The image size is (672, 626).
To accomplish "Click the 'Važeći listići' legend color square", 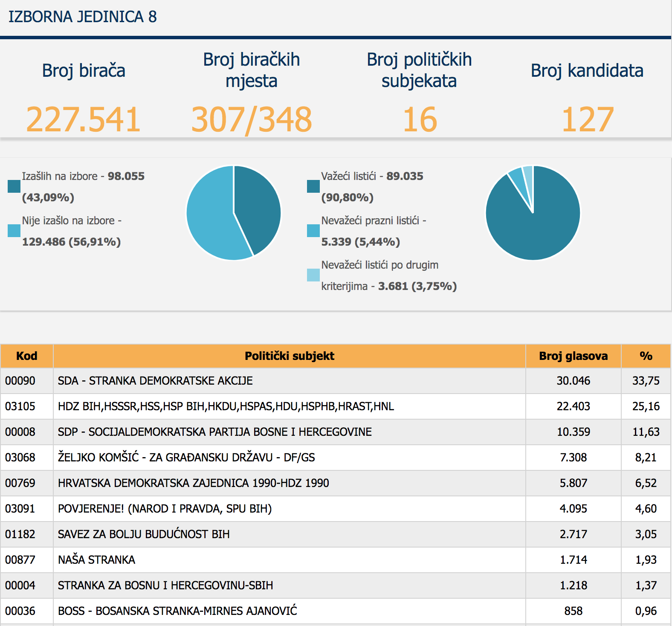I will click(313, 186).
